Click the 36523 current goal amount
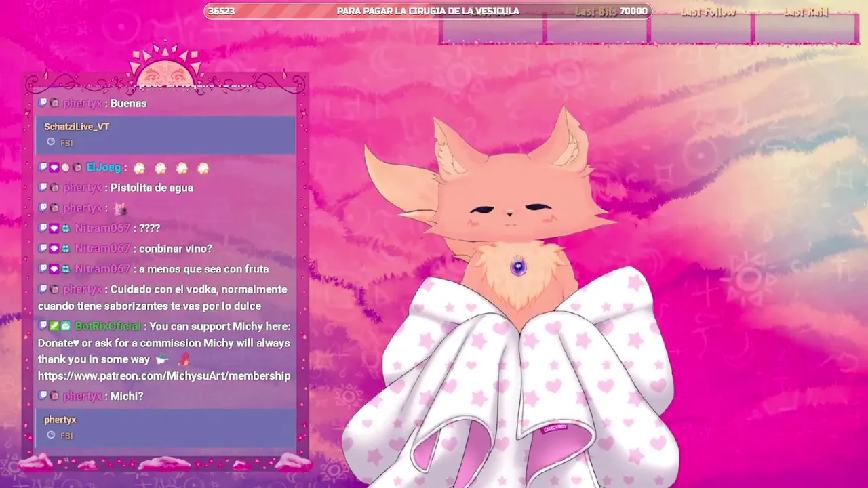This screenshot has width=868, height=488. [x=221, y=11]
